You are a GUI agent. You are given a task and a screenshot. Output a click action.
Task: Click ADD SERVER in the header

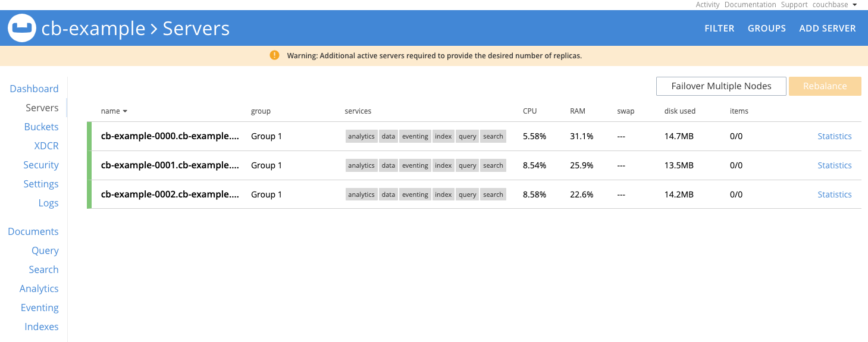click(x=828, y=28)
